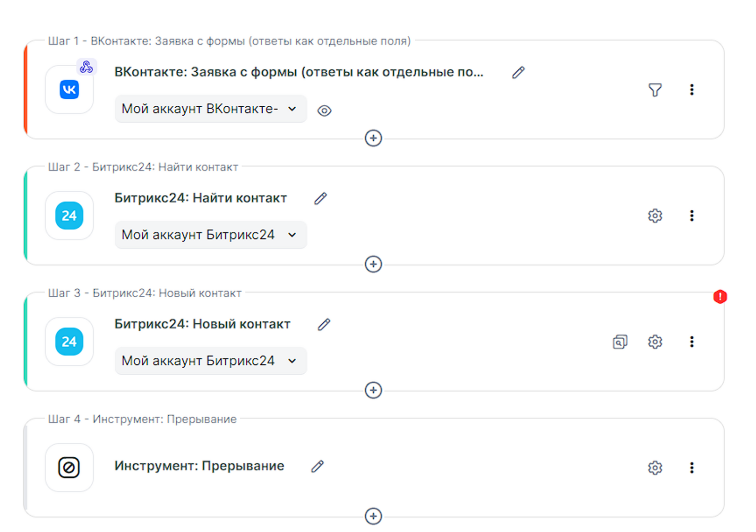
Task: Click the search-copy icon on 'Новый контакт' step
Action: pos(620,342)
